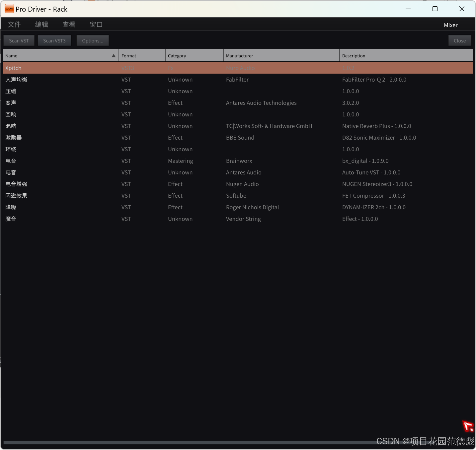Click the 3.0.2.0 description cell
The height and width of the screenshot is (450, 476).
tap(351, 103)
